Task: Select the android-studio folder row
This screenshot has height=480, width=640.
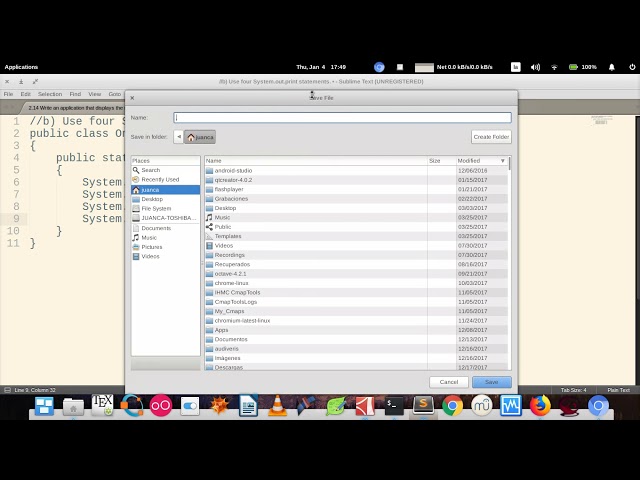Action: point(356,170)
